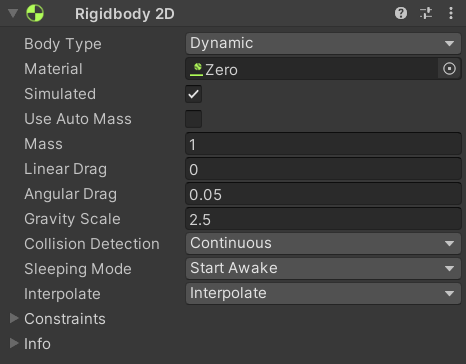Open Rigidbody 2D three-dot context menu
The height and width of the screenshot is (364, 466).
(x=451, y=13)
